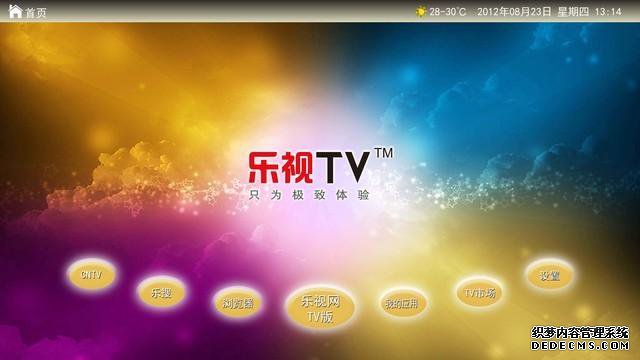
Task: Open the 乐搜 search launcher icon
Action: [161, 292]
